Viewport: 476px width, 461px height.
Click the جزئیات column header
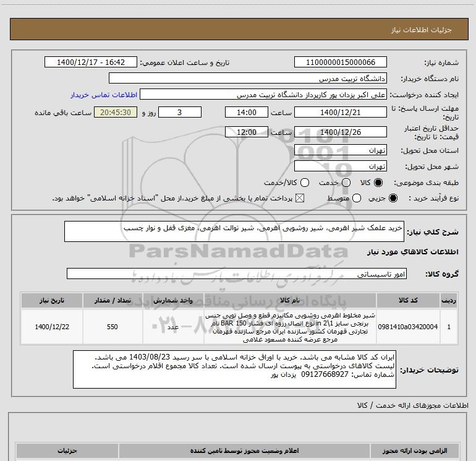(67, 450)
